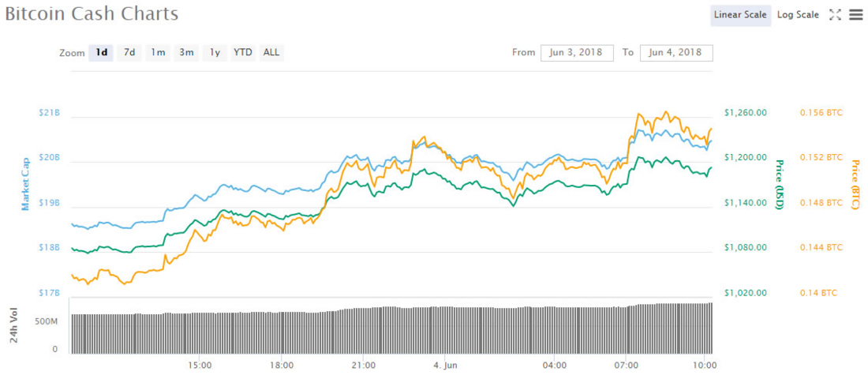Click the 21:00 time label
Viewport: 868px width, 379px height.
364,365
